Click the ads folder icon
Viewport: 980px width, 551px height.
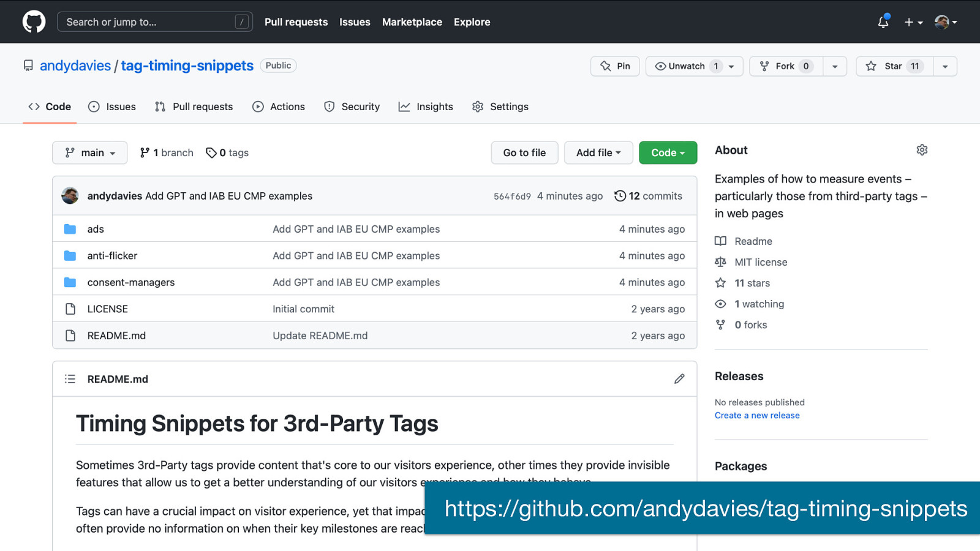coord(70,229)
